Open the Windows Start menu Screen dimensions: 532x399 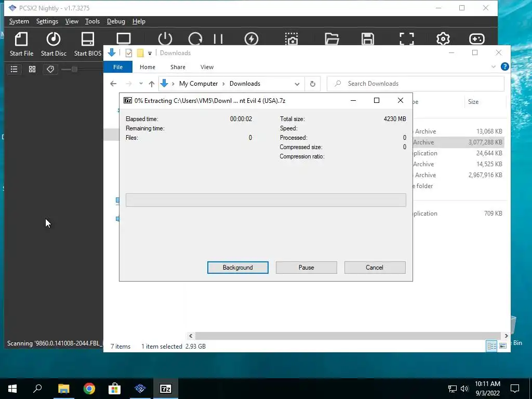[12, 389]
